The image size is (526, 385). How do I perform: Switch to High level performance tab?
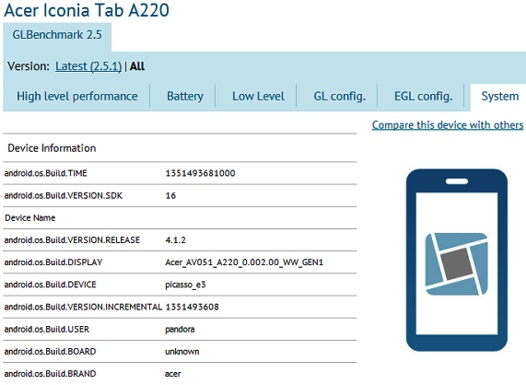77,96
